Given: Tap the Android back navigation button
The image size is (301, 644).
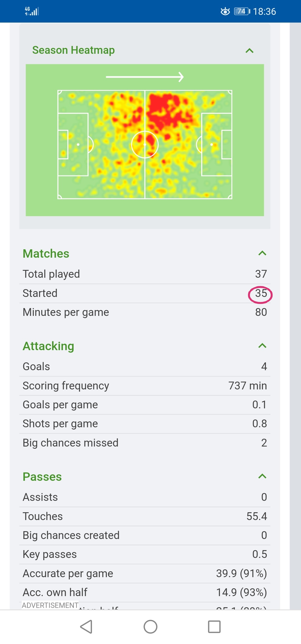Looking at the screenshot, I should pyautogui.click(x=86, y=627).
